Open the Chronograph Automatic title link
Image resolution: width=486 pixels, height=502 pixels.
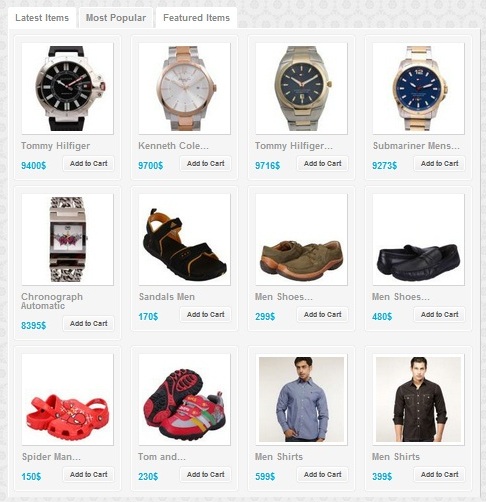click(52, 301)
